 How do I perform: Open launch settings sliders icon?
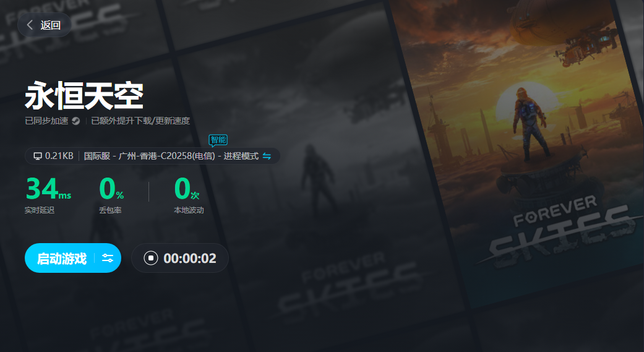(108, 259)
